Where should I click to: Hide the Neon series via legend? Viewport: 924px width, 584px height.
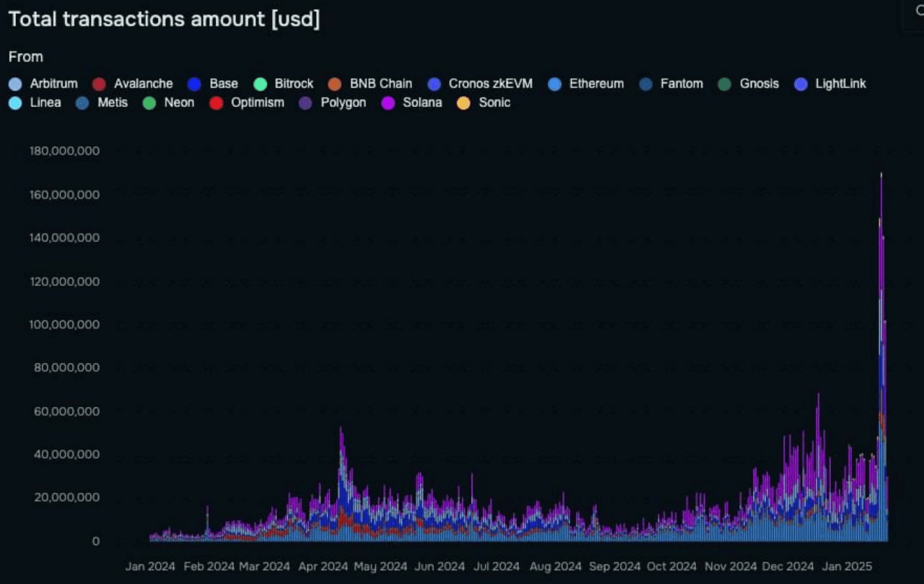(168, 103)
